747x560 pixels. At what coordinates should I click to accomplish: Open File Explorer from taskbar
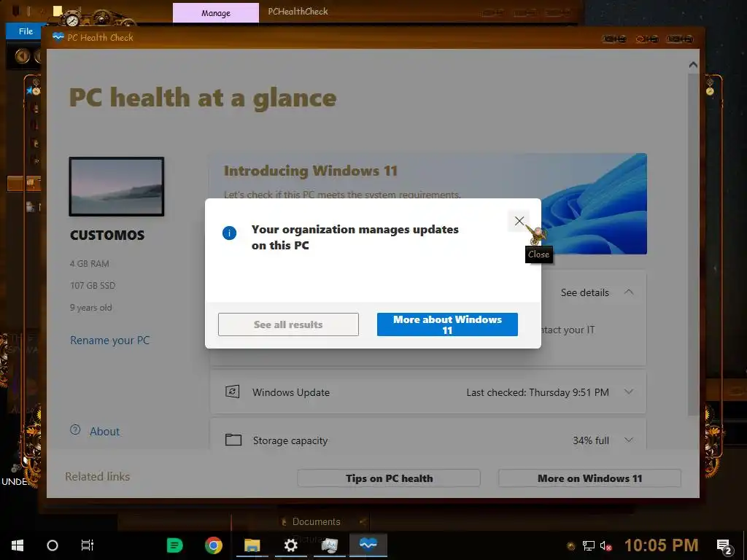(x=252, y=545)
